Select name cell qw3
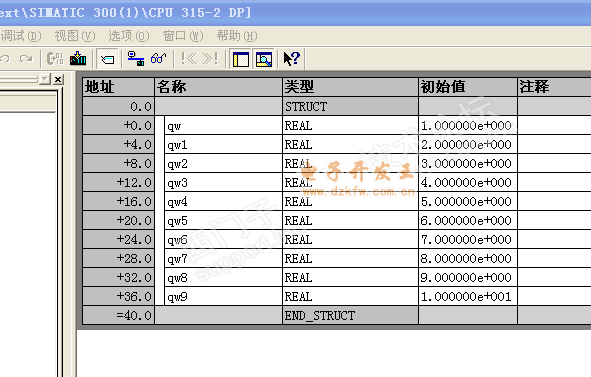The width and height of the screenshot is (591, 377). click(x=224, y=182)
